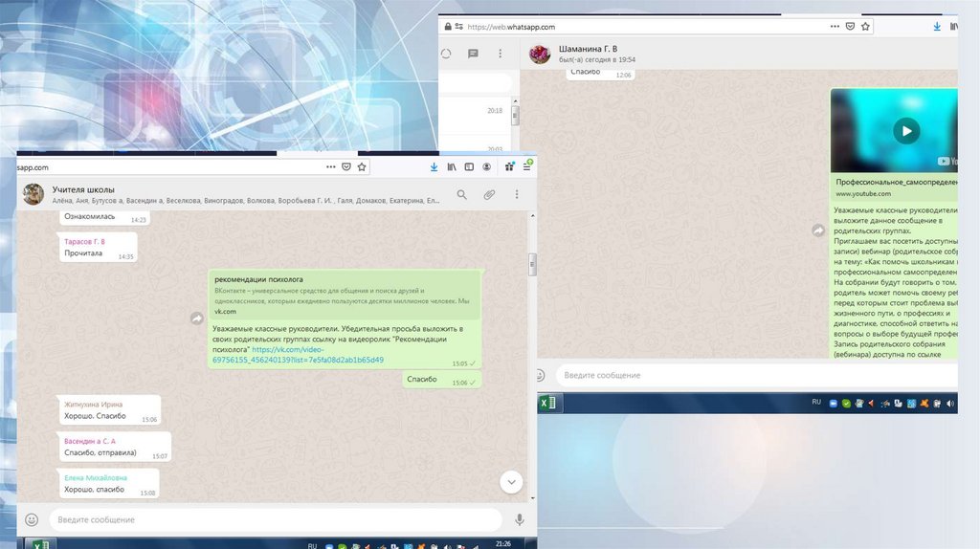Start voice message with microphone icon

click(x=520, y=519)
